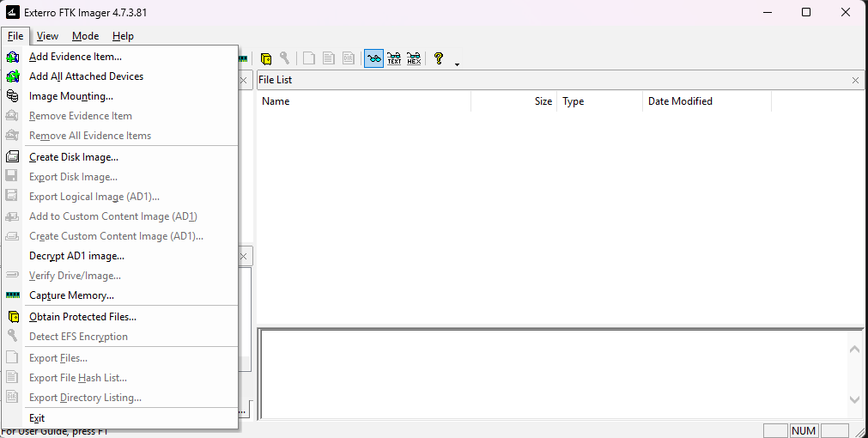Open the Mode menu
This screenshot has height=438, width=868.
[85, 36]
